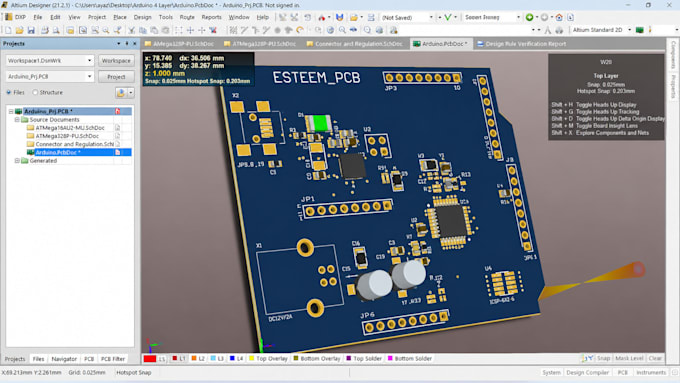Image resolution: width=680 pixels, height=383 pixels.
Task: Toggle Mask Level in layer bar
Action: [x=629, y=358]
